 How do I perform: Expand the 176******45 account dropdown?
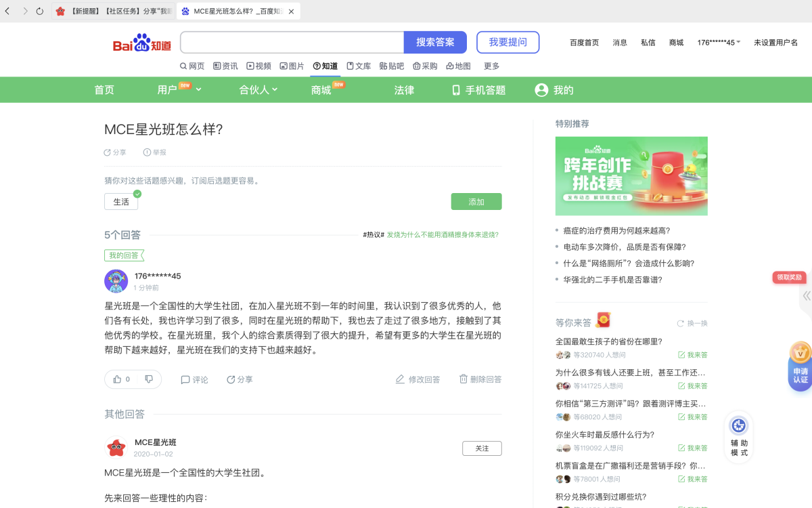pos(719,43)
